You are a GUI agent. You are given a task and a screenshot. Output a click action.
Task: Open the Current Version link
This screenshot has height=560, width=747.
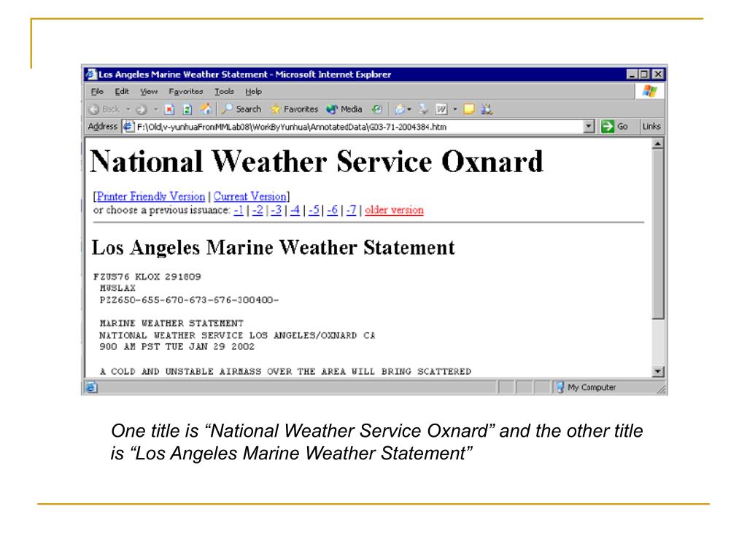point(249,196)
